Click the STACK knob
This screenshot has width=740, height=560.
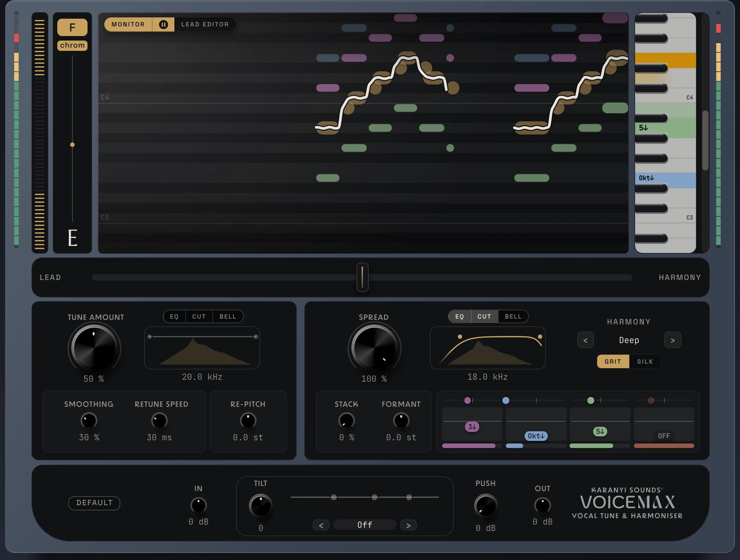point(346,420)
